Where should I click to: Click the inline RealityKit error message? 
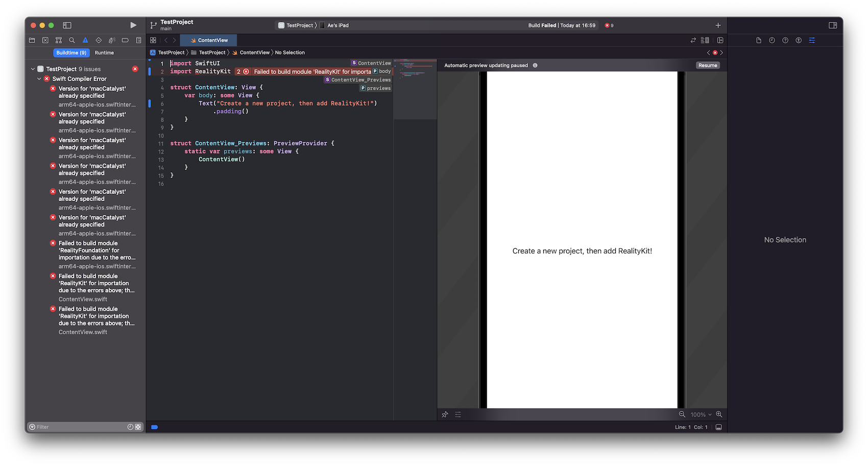(312, 72)
